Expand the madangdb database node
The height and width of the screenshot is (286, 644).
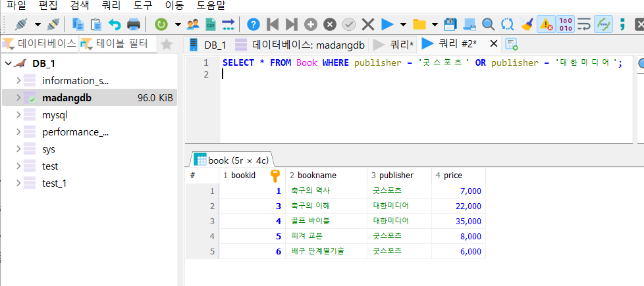pos(18,98)
